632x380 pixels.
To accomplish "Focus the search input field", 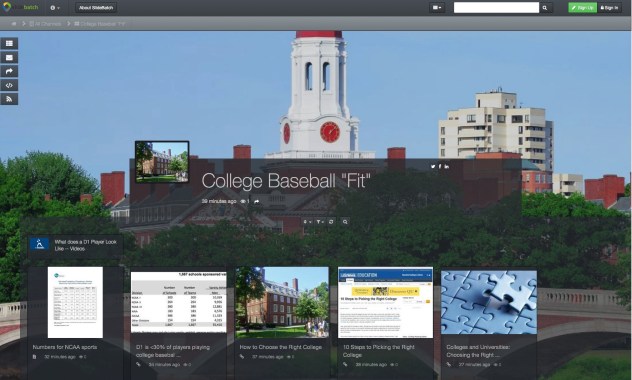I will coord(496,8).
